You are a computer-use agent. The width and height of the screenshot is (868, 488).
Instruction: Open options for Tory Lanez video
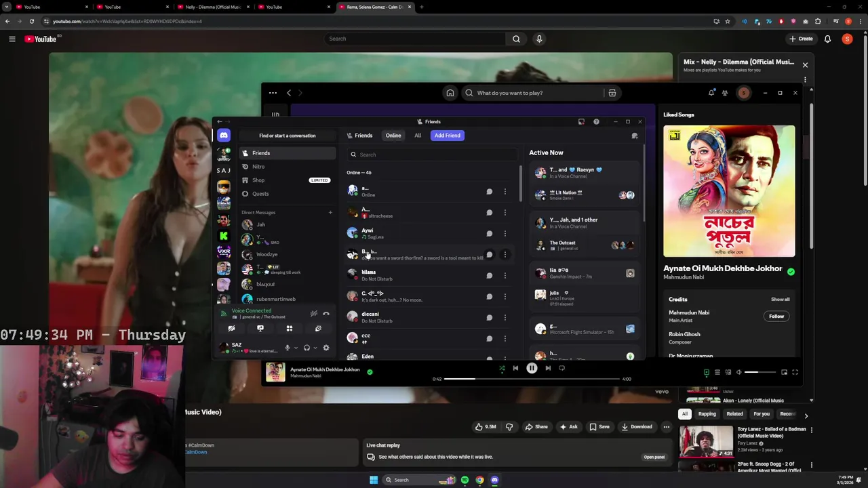[811, 430]
